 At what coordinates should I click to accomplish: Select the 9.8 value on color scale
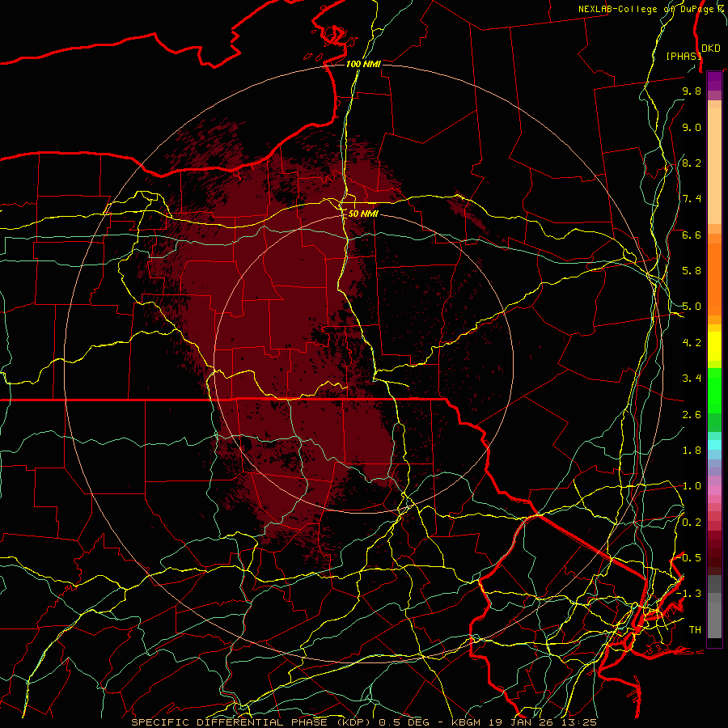(692, 91)
